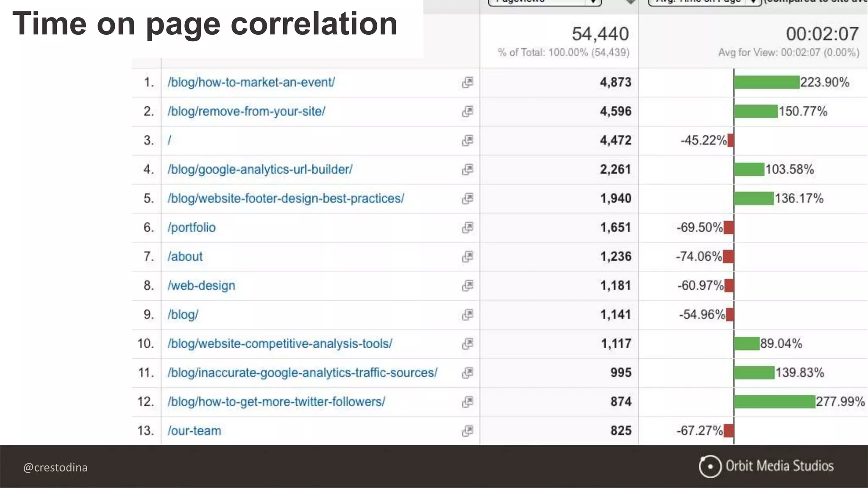This screenshot has width=868, height=488.
Task: Open external link icon for website-competitive-analysis-tools
Action: pos(467,344)
